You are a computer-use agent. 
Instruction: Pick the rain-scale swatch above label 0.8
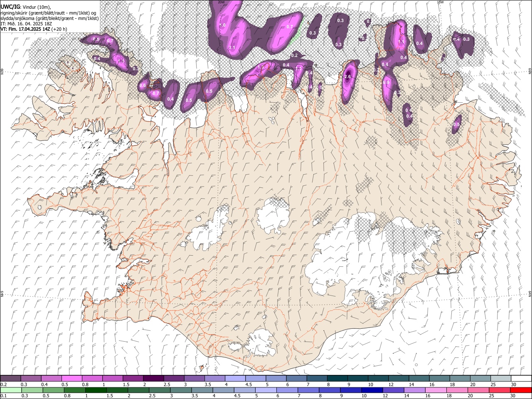point(75,390)
